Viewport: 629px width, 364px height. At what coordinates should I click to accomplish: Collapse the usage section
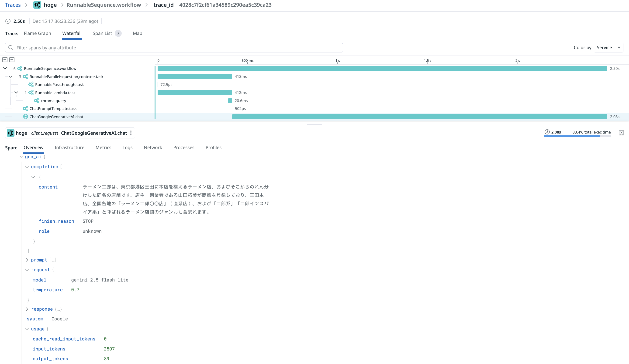[x=27, y=329]
